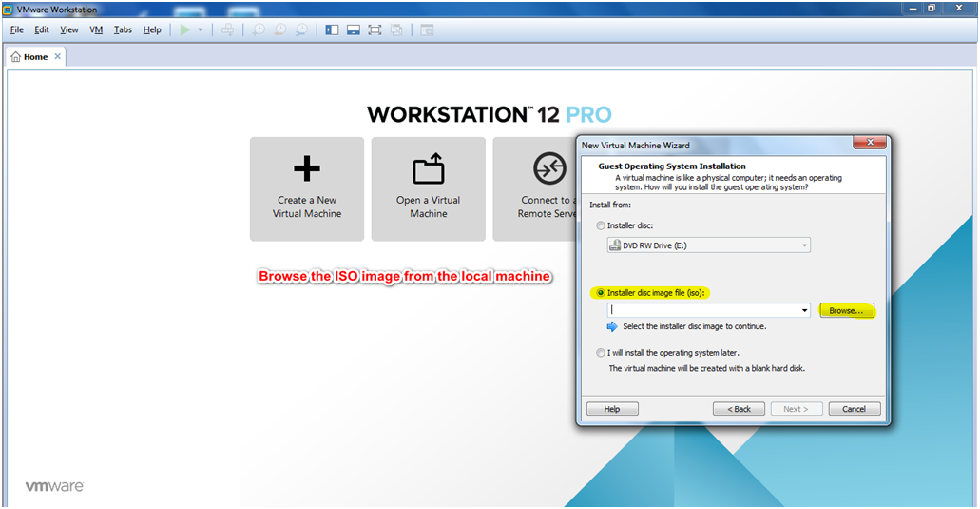Click the < Back button
The width and height of the screenshot is (980, 509).
[739, 409]
